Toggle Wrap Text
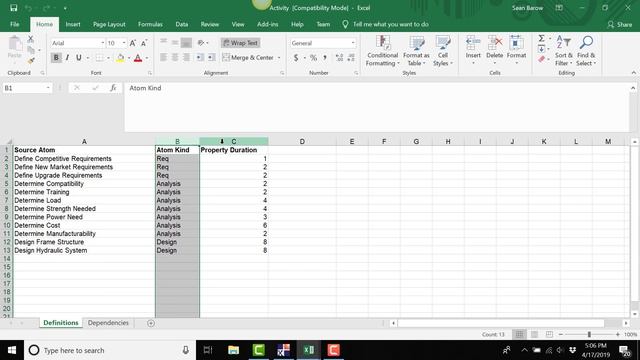The height and width of the screenshot is (360, 640). [x=240, y=43]
